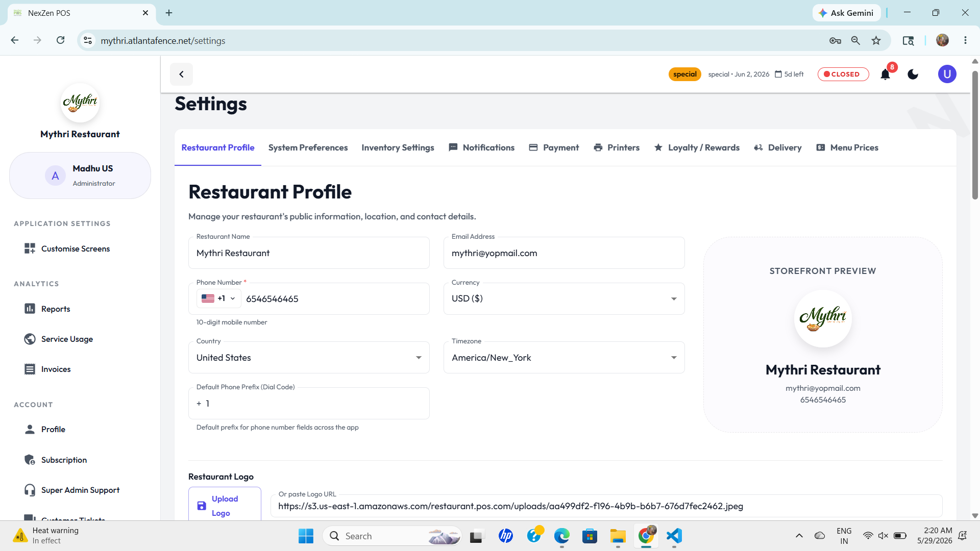Screen dimensions: 980x551
Task: Switch to Loyalty / Rewards tab
Action: pyautogui.click(x=697, y=148)
